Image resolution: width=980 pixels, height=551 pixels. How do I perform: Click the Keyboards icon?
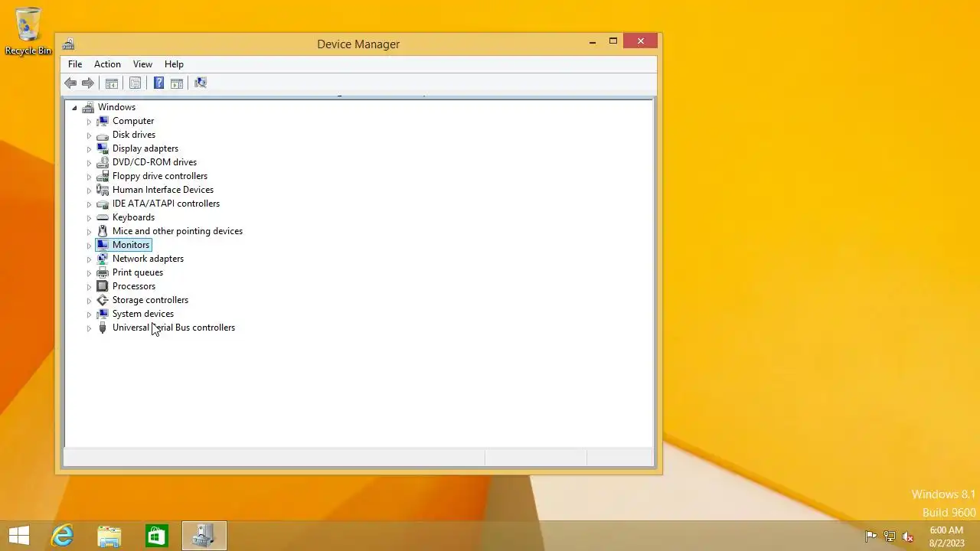(103, 217)
